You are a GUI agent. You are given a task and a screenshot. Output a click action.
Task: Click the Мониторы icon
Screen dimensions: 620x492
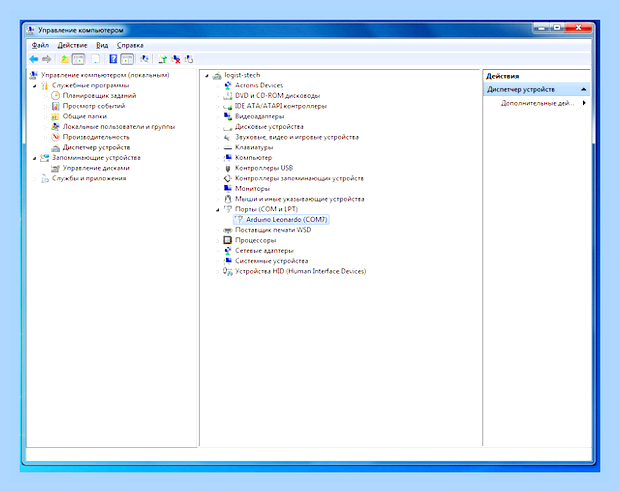(228, 189)
